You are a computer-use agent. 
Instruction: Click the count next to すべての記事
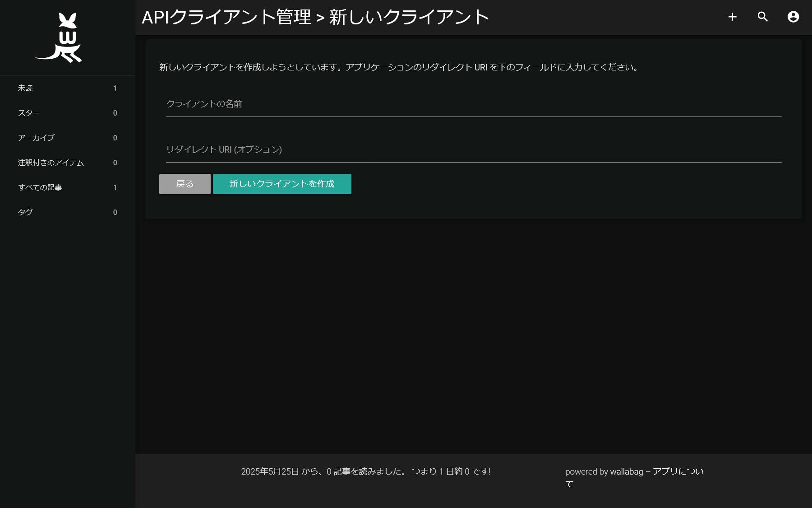click(x=115, y=188)
